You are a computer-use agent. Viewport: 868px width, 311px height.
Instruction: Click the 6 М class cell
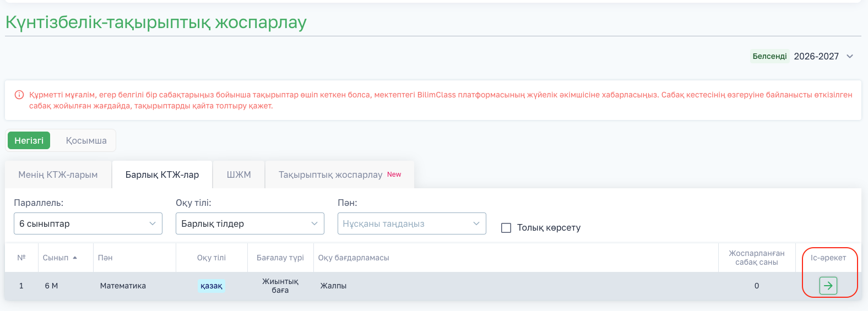tap(51, 286)
